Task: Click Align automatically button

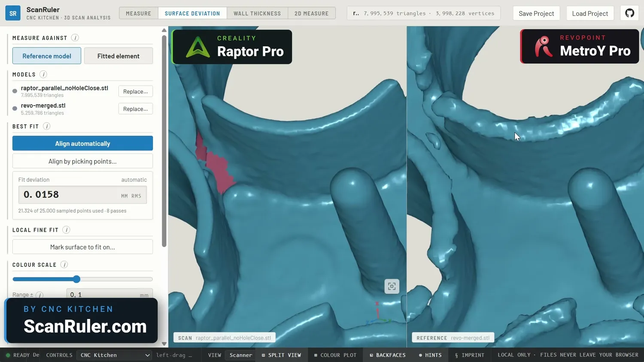Action: 82,143
